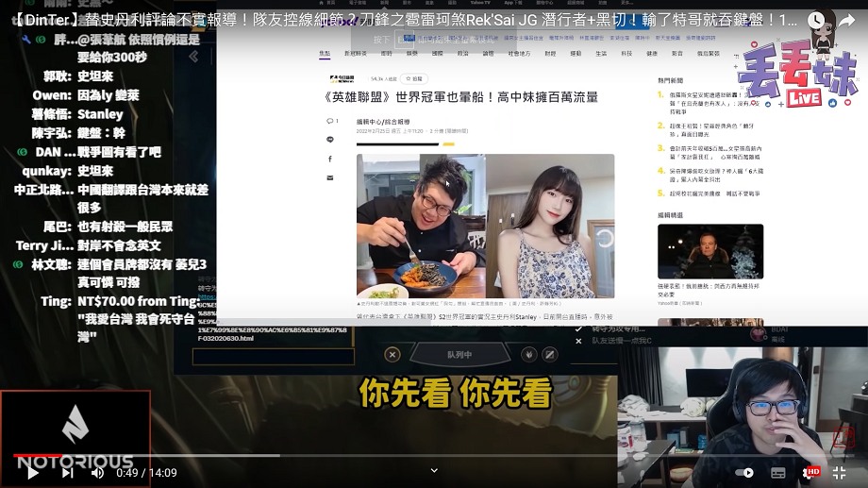Open article comments speech-bubble icon

point(330,121)
